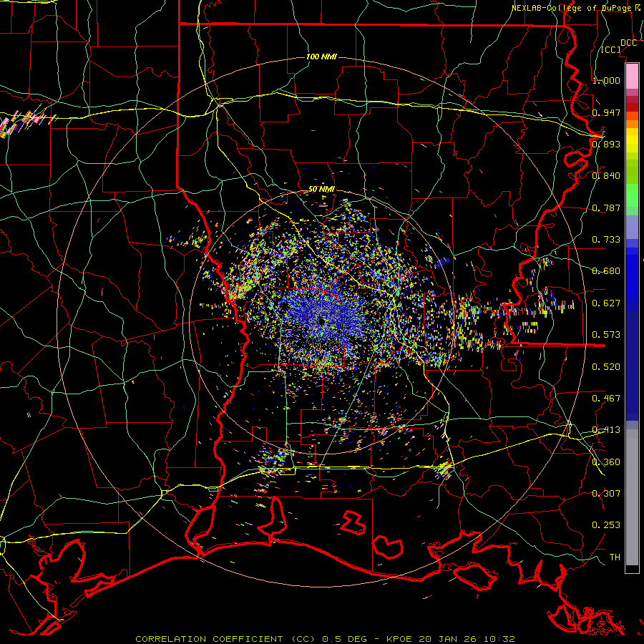This screenshot has height=644, width=644.
Task: Click the Correlation Coefficient KPOE caption text
Action: pos(325,639)
